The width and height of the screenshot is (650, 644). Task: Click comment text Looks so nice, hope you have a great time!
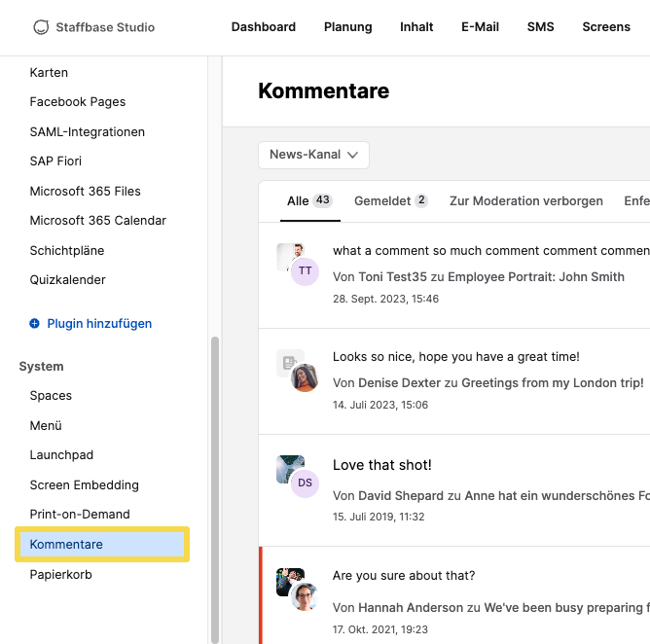[x=456, y=357]
